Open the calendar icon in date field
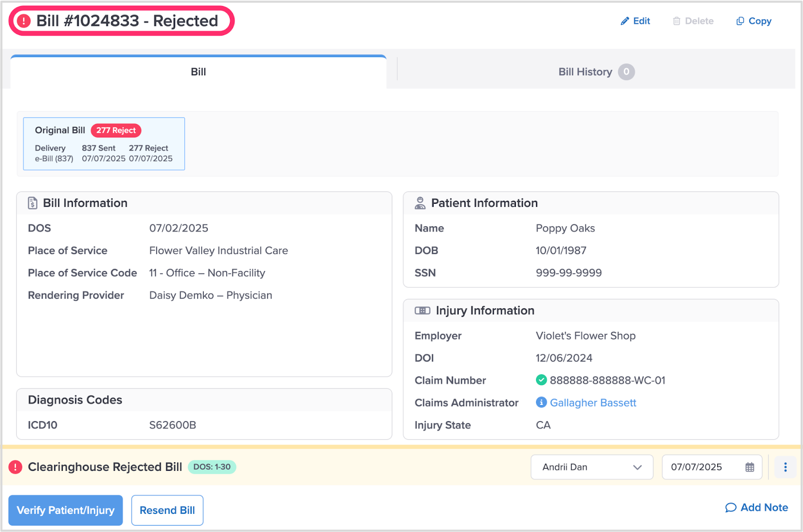 point(749,467)
